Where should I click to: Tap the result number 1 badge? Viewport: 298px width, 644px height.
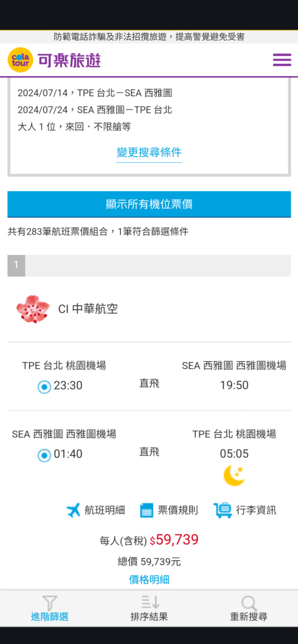coord(16,265)
